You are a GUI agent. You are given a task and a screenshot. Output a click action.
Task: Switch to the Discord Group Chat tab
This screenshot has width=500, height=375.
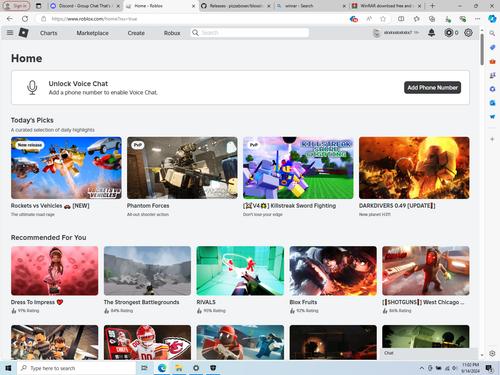tap(85, 6)
